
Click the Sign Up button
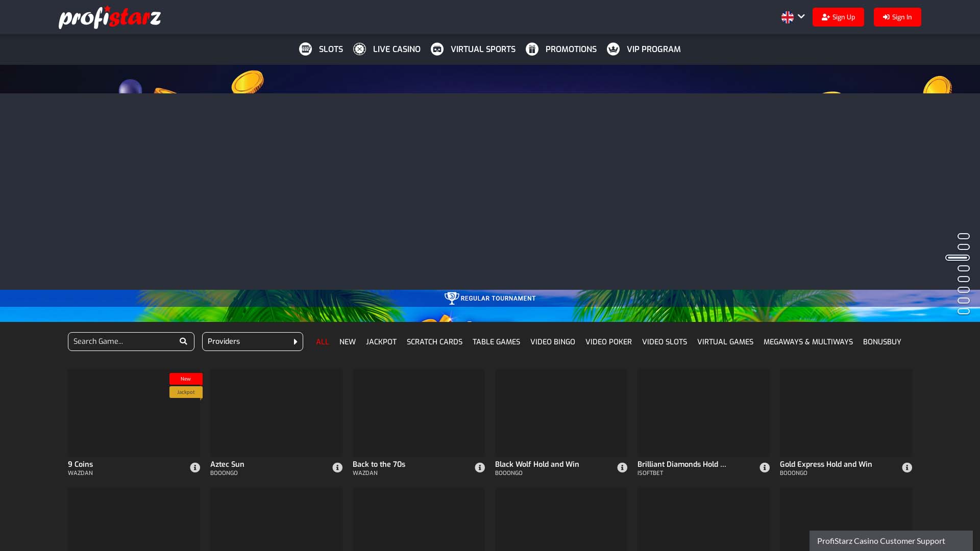click(x=838, y=17)
